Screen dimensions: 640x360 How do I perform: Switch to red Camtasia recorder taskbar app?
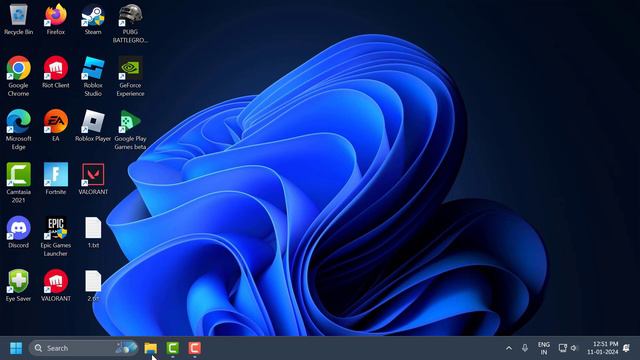tap(195, 348)
